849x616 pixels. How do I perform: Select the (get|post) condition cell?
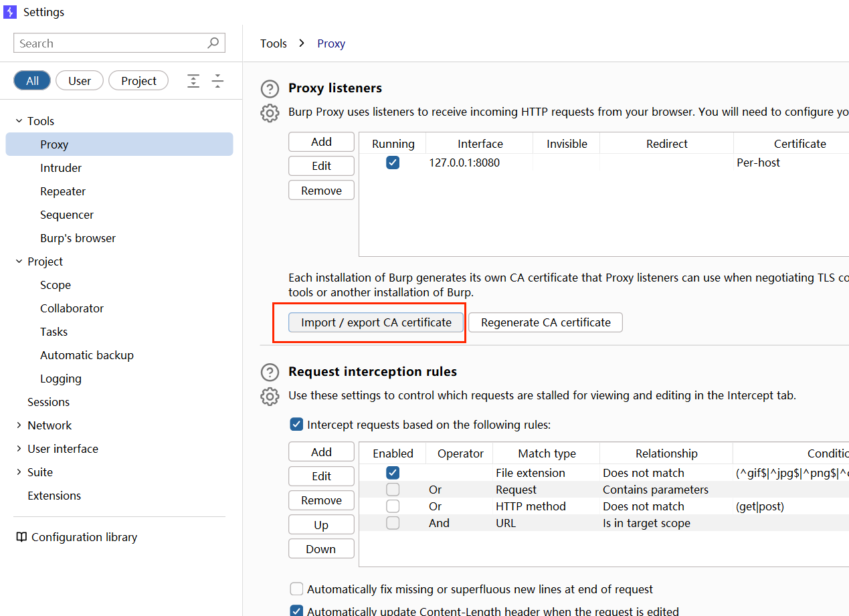791,506
